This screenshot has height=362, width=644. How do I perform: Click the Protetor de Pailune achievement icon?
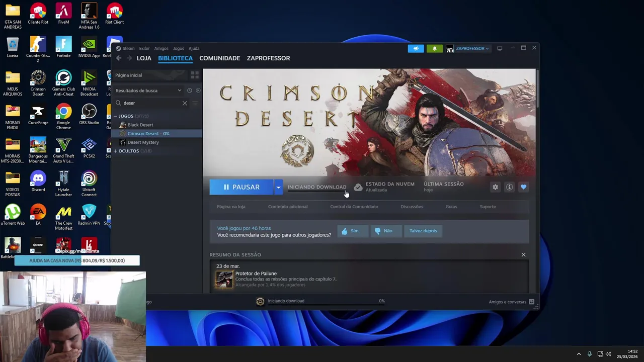click(x=224, y=279)
